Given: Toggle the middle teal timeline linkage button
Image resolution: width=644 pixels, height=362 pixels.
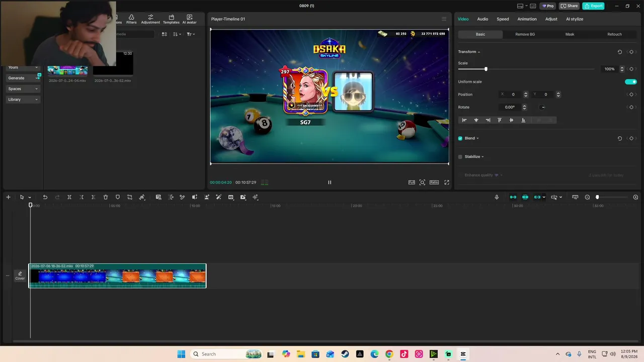Looking at the screenshot, I should 525,197.
